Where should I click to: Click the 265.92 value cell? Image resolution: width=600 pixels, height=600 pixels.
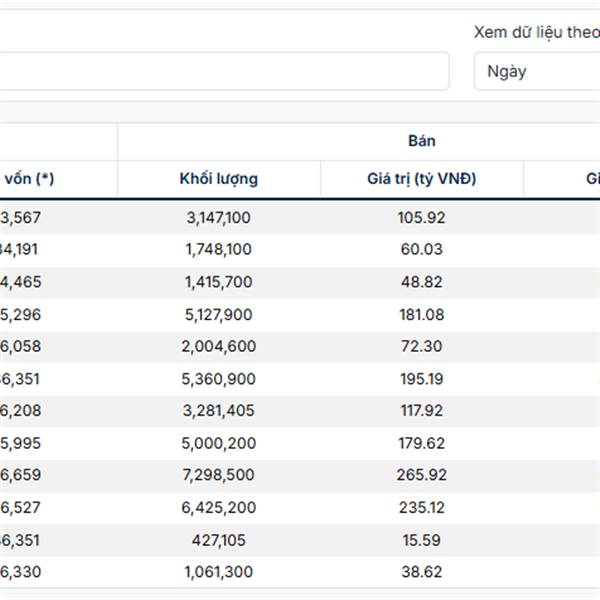pos(421,475)
